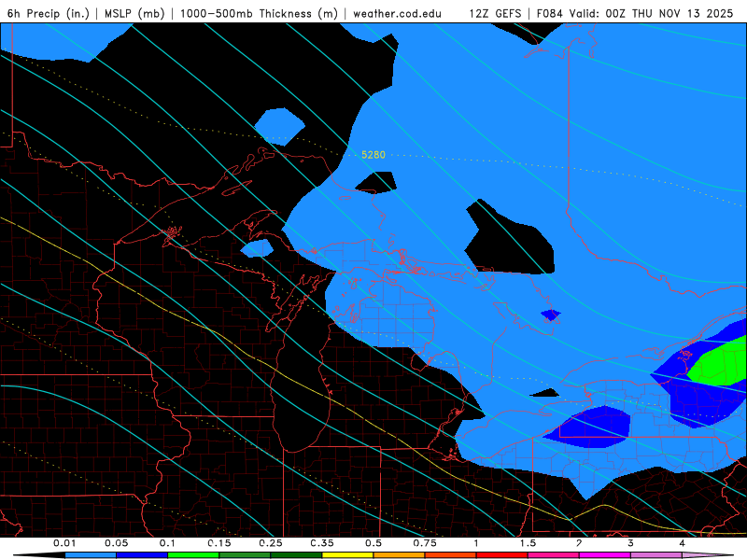Click the isolated light blue patch above the 5280 line

click(x=279, y=126)
